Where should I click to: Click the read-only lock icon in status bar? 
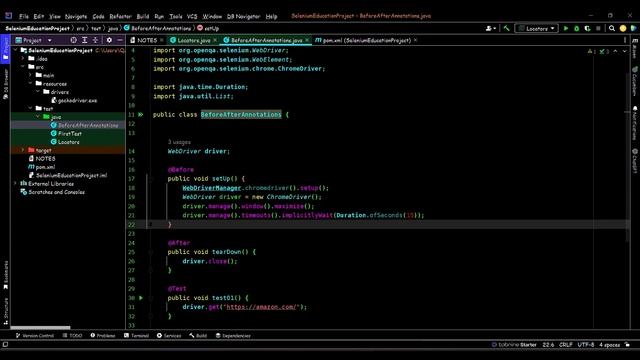tap(627, 345)
